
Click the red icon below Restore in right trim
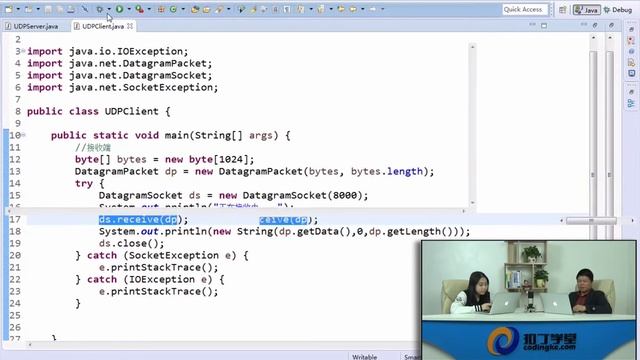pos(631,40)
